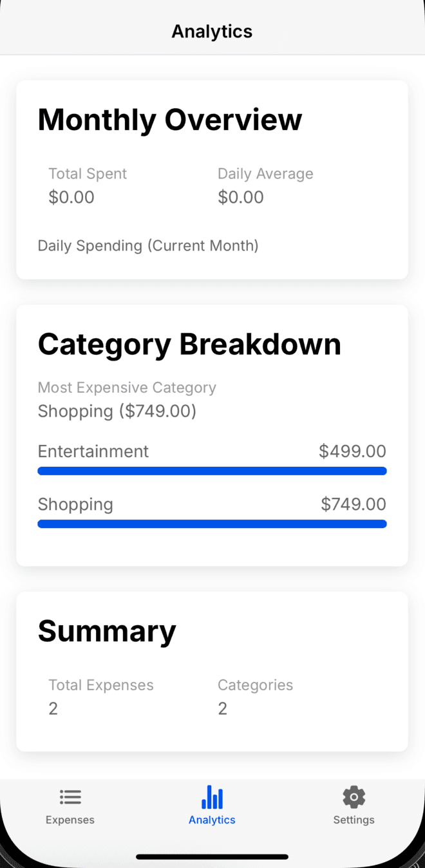The height and width of the screenshot is (868, 425).
Task: Tap the Monthly Overview heading
Action: point(170,119)
